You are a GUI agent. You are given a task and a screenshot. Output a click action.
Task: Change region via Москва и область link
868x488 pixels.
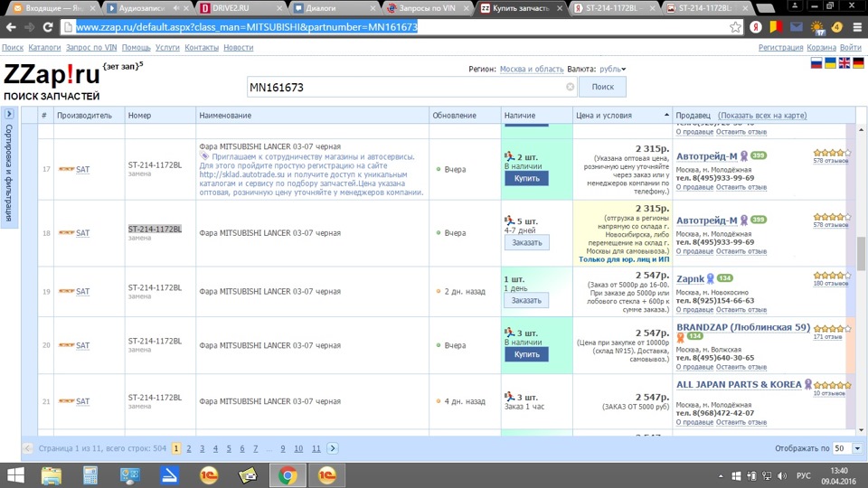(x=532, y=70)
